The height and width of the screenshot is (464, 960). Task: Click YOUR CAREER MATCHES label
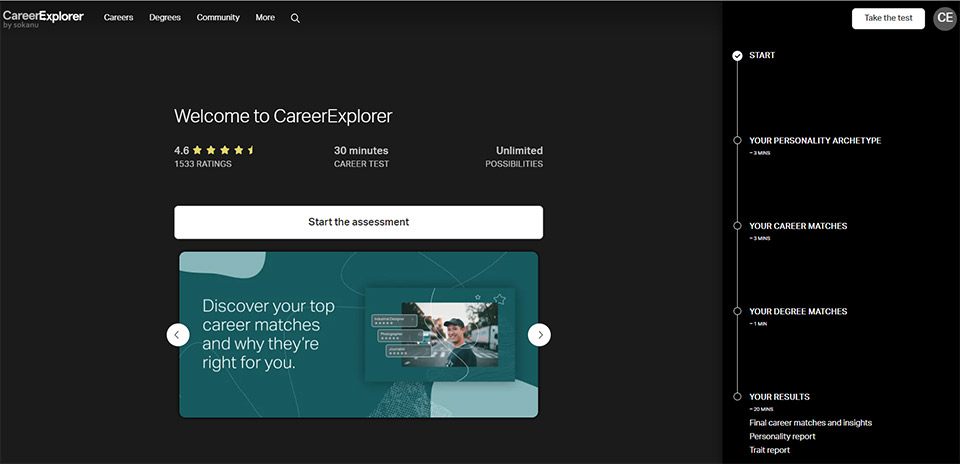[798, 226]
